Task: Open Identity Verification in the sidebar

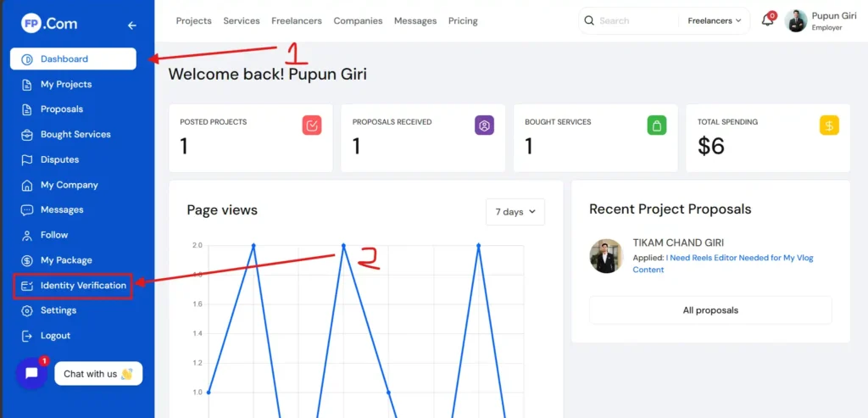Action: (x=83, y=286)
